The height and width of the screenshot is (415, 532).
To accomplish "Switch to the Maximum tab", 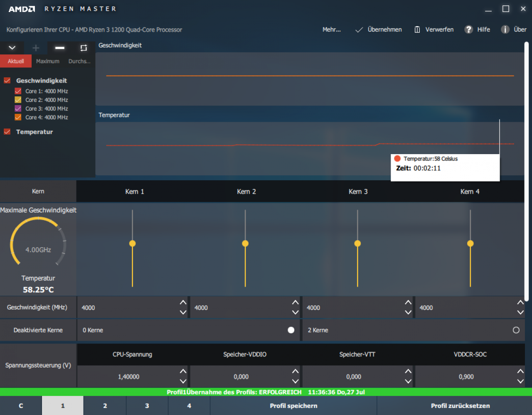I will 48,61.
